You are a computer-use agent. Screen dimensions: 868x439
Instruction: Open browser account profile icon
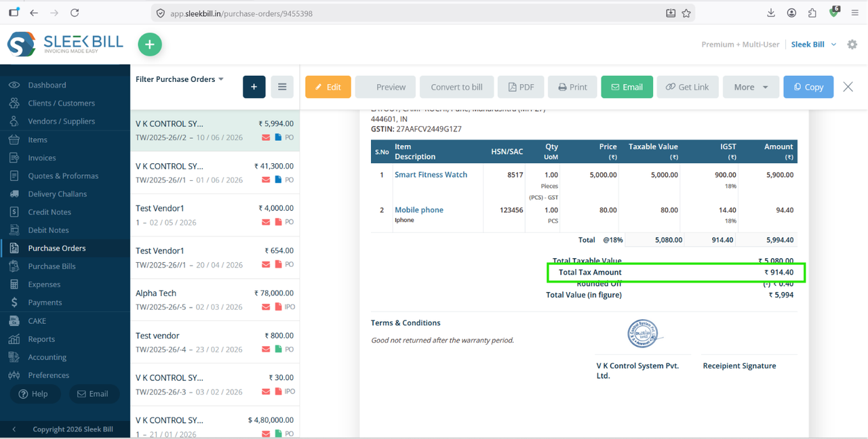click(x=791, y=13)
